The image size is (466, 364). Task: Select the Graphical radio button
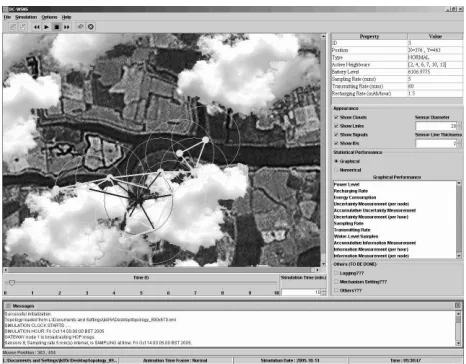[x=336, y=161]
